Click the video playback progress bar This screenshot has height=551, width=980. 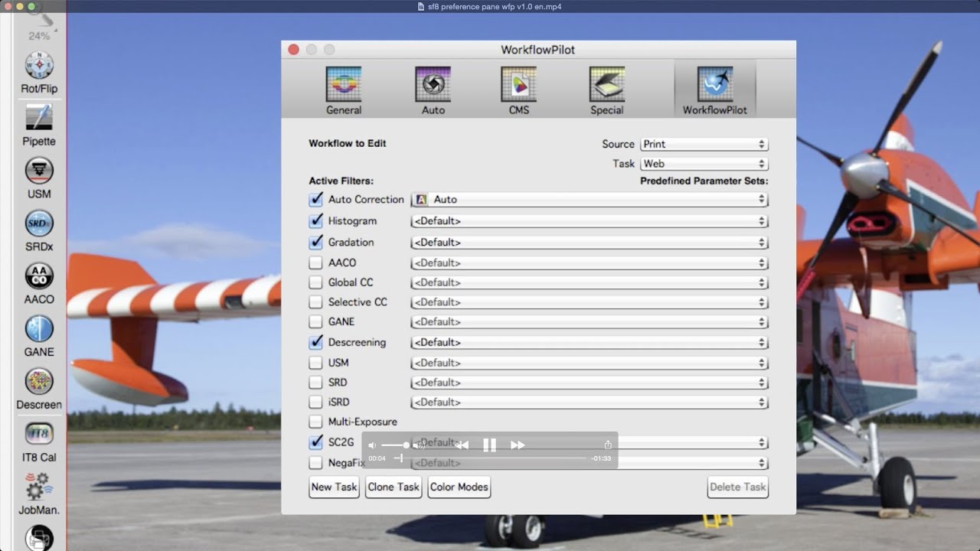coord(490,458)
